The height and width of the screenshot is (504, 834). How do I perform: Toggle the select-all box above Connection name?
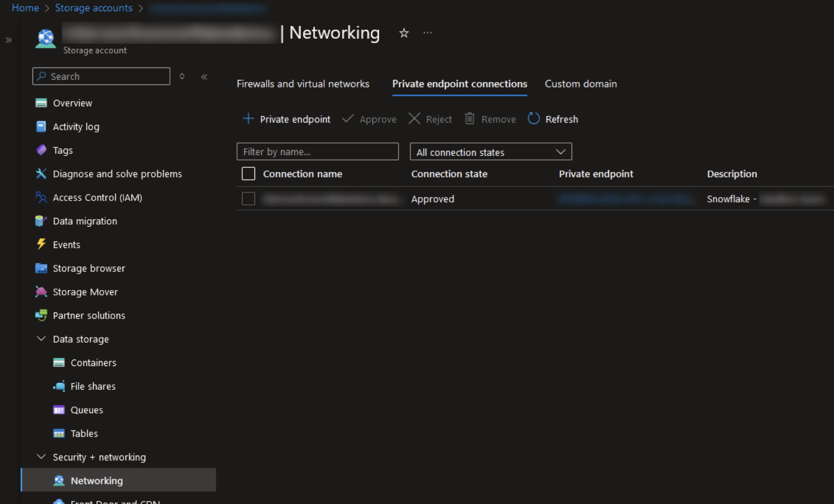(x=248, y=173)
